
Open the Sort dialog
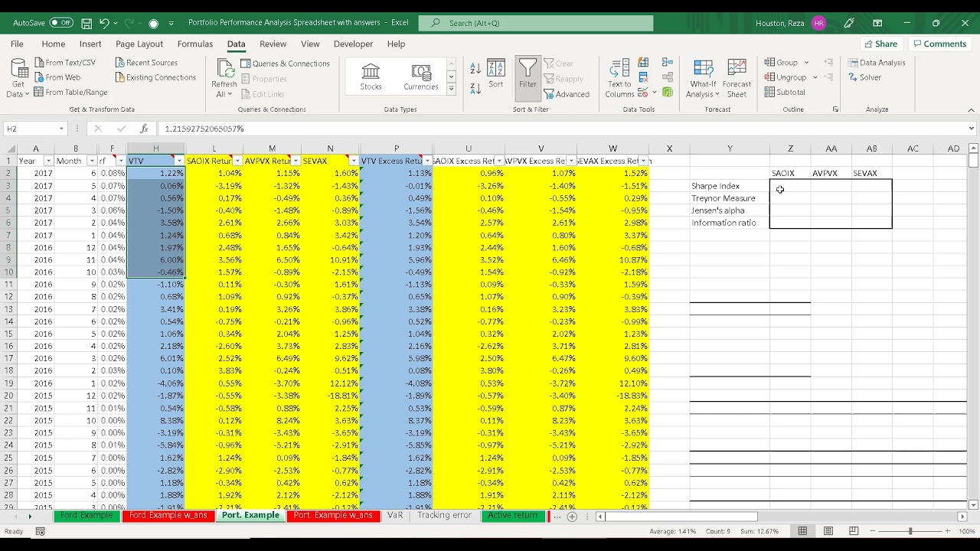(x=496, y=74)
